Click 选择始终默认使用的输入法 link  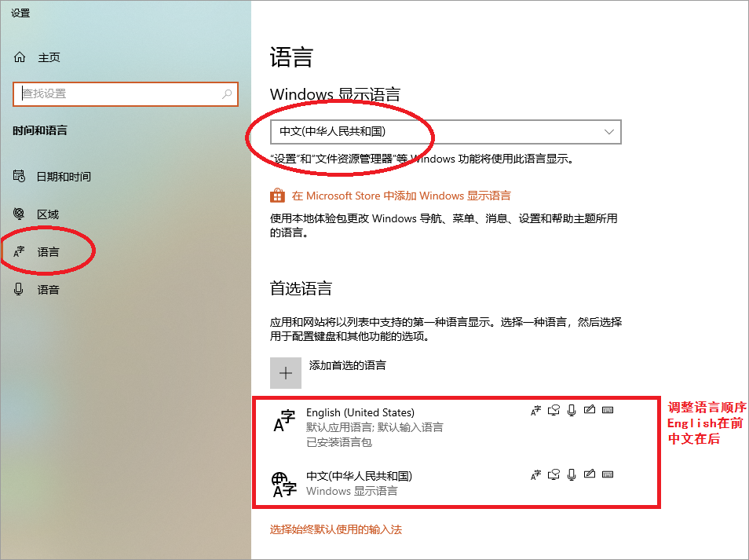(x=335, y=529)
